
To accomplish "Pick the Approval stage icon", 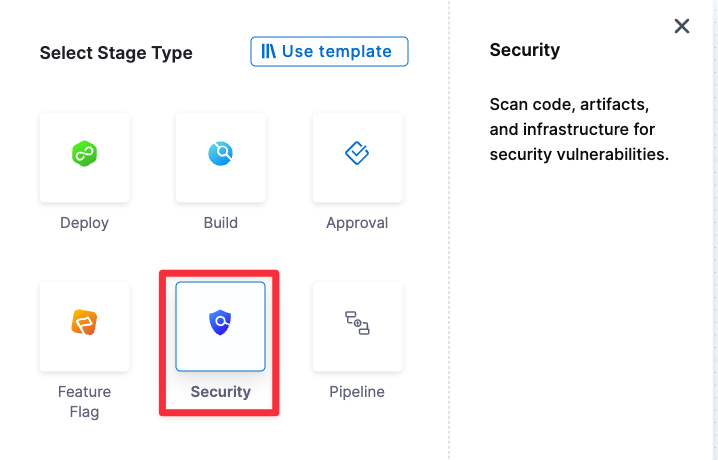I will [357, 154].
